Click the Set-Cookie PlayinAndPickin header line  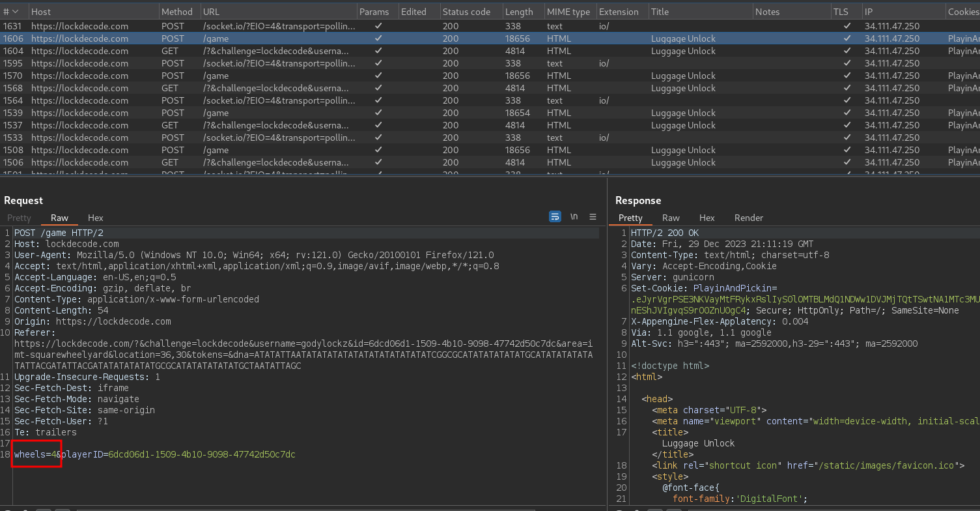805,299
